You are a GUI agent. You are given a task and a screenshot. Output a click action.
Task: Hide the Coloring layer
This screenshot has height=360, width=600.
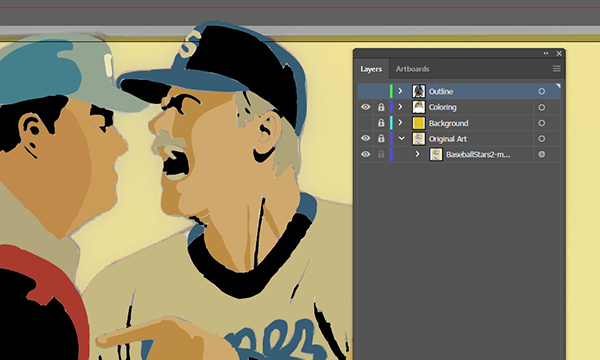[365, 107]
